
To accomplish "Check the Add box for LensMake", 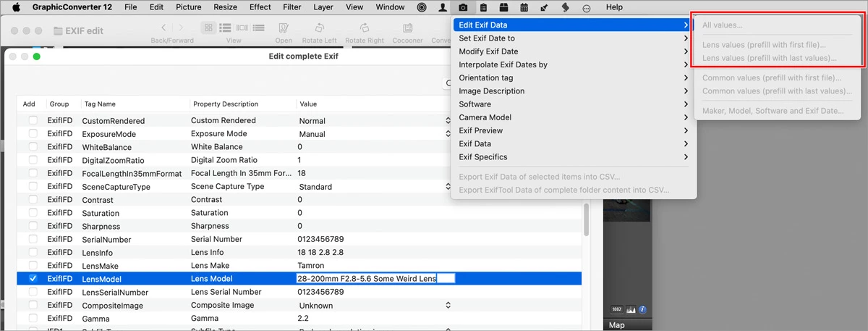I will point(33,266).
